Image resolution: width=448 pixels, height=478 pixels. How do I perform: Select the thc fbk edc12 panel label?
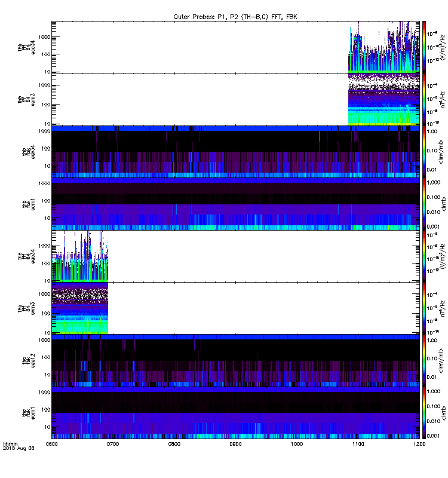(29, 361)
